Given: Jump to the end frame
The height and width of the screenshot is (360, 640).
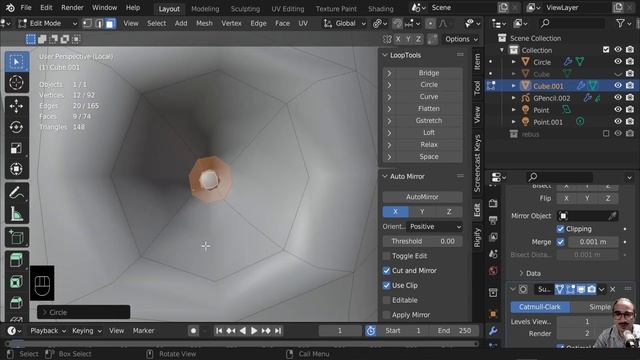Looking at the screenshot, I should point(278,331).
